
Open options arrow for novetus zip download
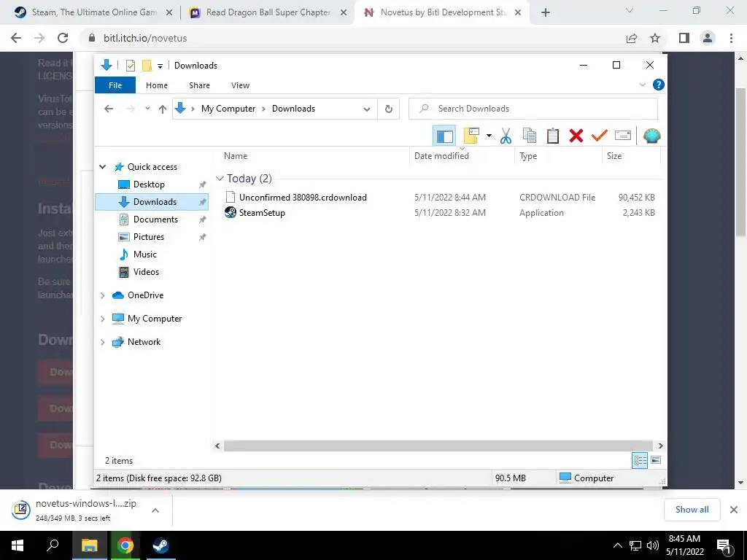click(x=155, y=510)
